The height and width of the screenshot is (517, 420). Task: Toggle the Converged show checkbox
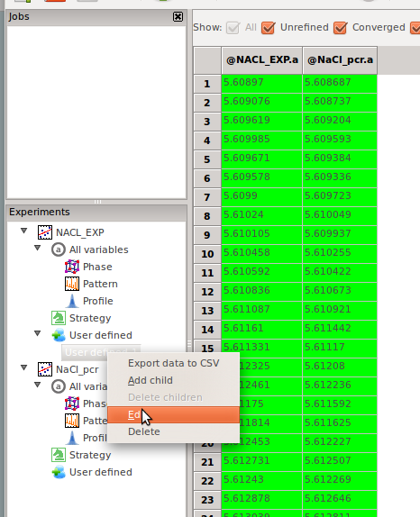tap(340, 28)
